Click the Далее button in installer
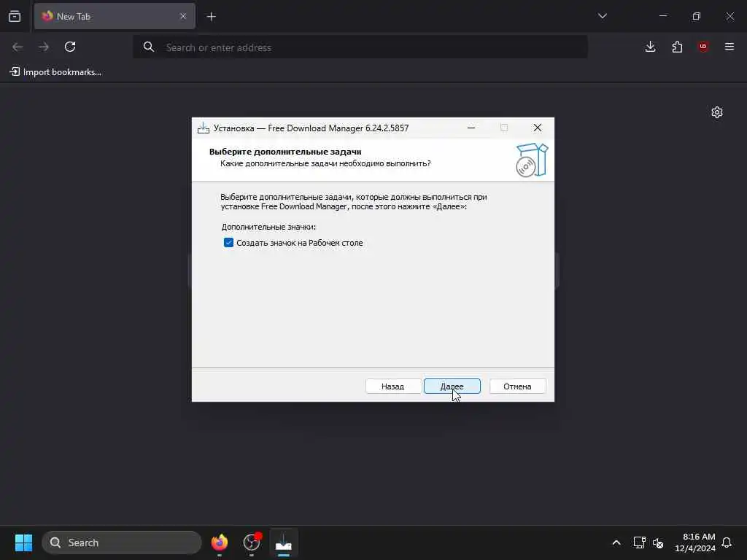 (452, 386)
